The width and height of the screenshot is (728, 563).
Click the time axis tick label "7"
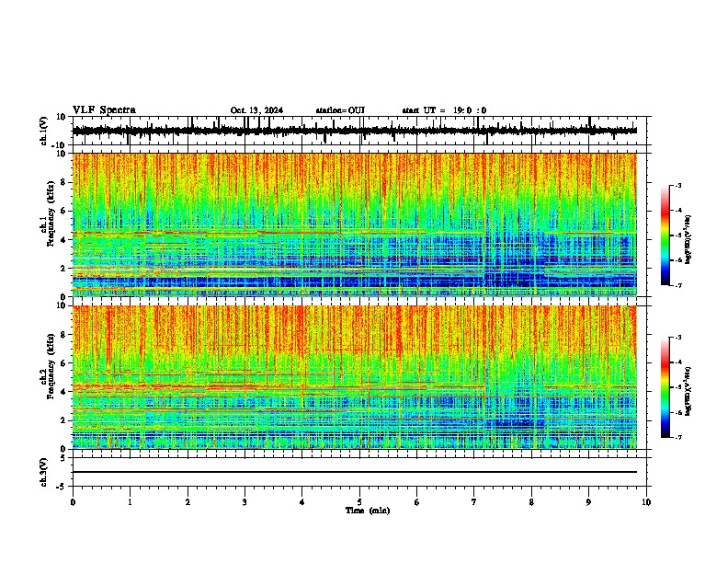pyautogui.click(x=474, y=502)
